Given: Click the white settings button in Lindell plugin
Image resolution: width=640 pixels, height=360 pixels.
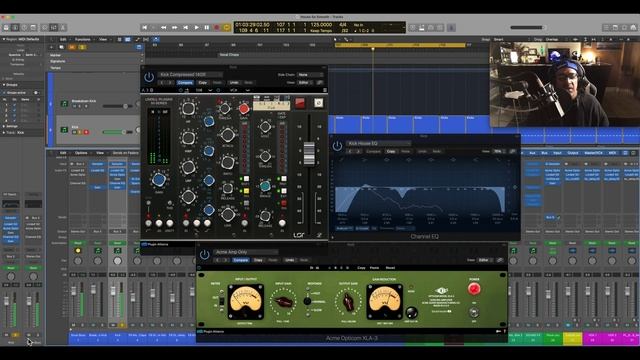Looking at the screenshot, I should point(318,103).
